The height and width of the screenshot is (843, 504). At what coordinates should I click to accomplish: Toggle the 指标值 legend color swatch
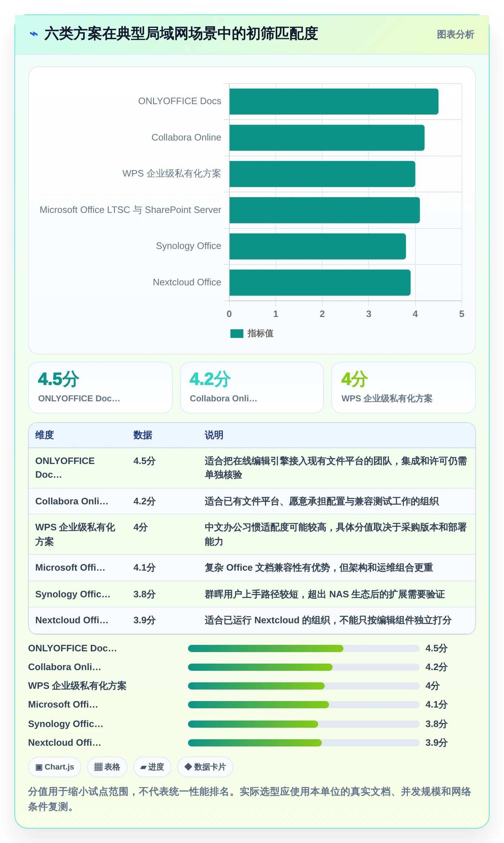pyautogui.click(x=237, y=334)
